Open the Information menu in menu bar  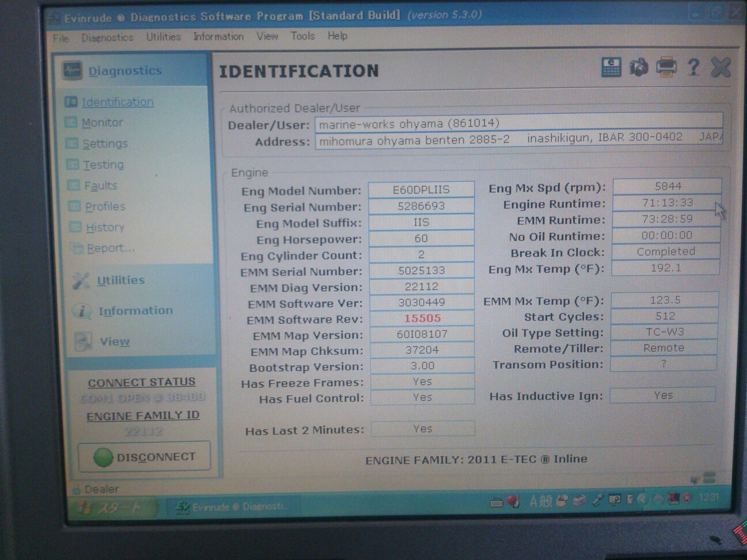click(x=218, y=36)
